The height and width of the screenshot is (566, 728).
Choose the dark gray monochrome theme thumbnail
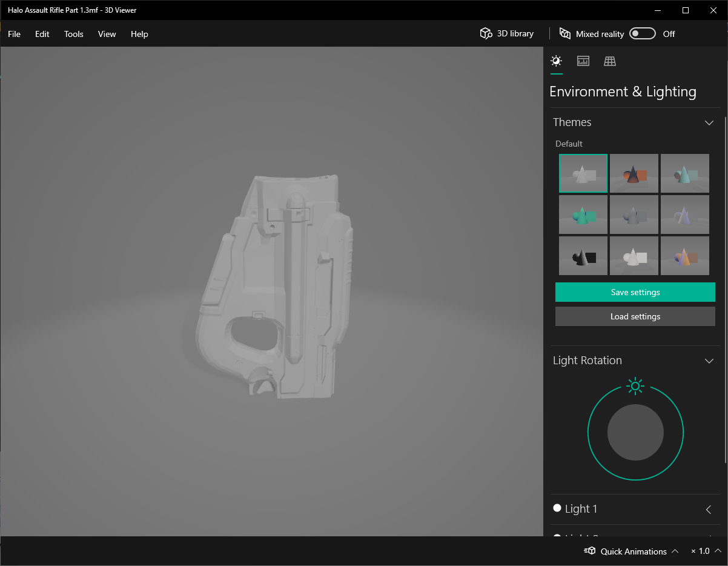pyautogui.click(x=634, y=215)
